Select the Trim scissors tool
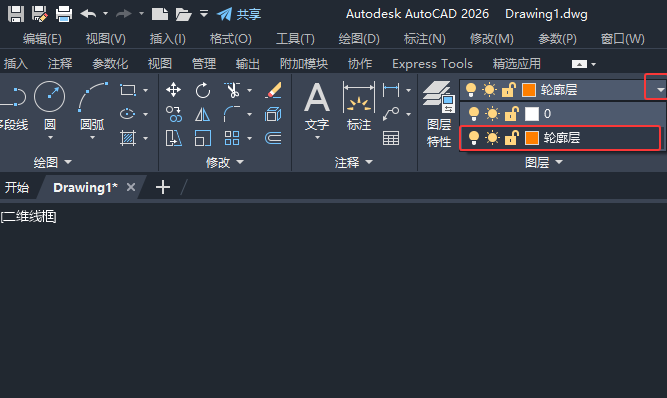 tap(232, 90)
